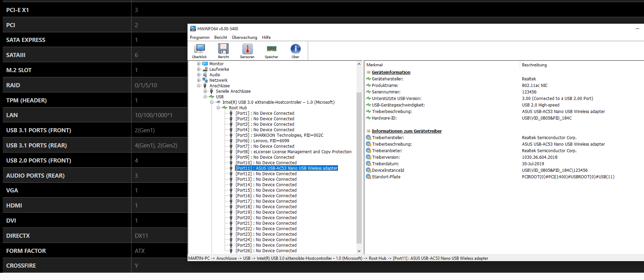
Task: Click the Monitor tree node icon
Action: 205,64
